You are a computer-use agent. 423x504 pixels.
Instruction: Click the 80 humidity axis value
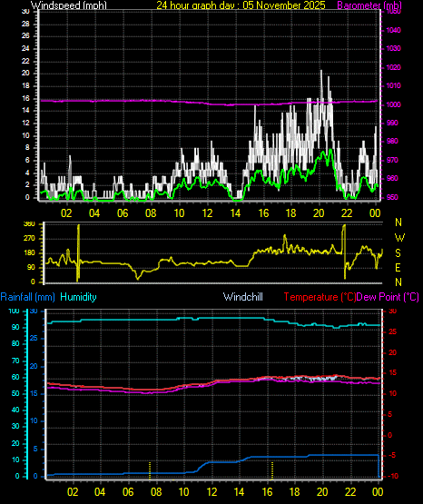pos(15,343)
